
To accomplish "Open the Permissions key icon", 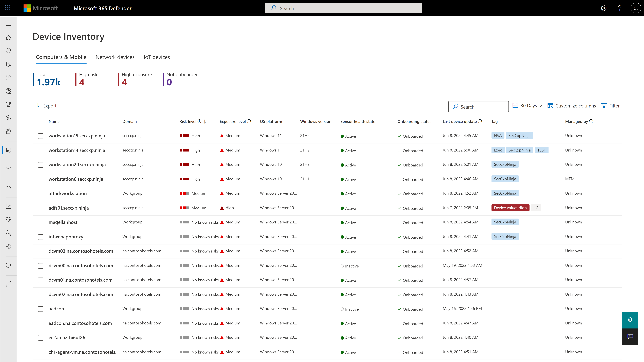I will click(8, 233).
